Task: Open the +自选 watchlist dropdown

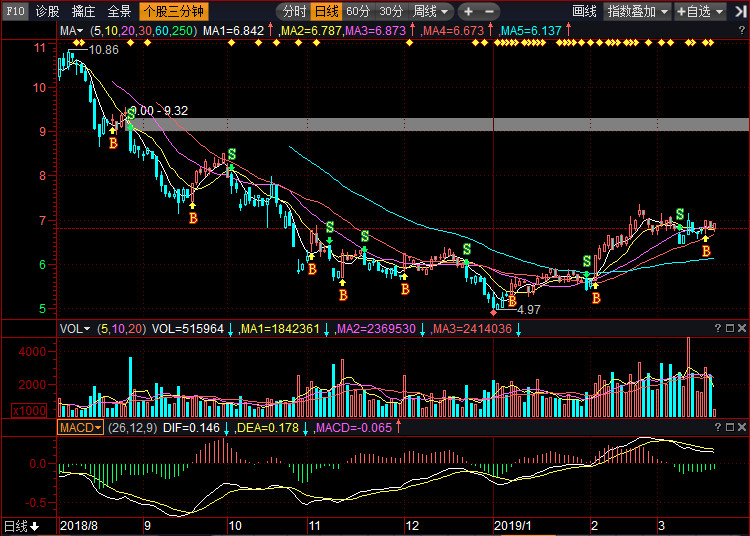Action: point(700,12)
